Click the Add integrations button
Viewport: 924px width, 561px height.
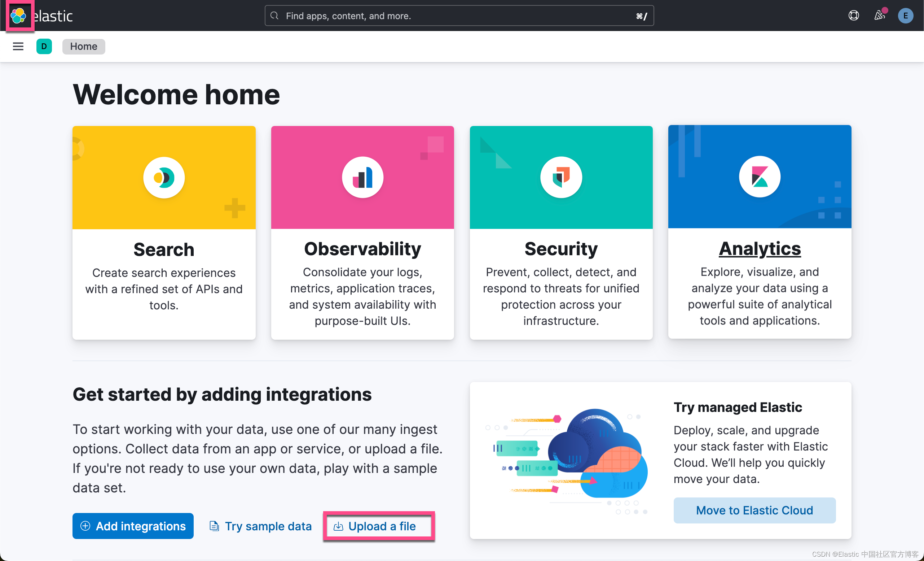133,526
